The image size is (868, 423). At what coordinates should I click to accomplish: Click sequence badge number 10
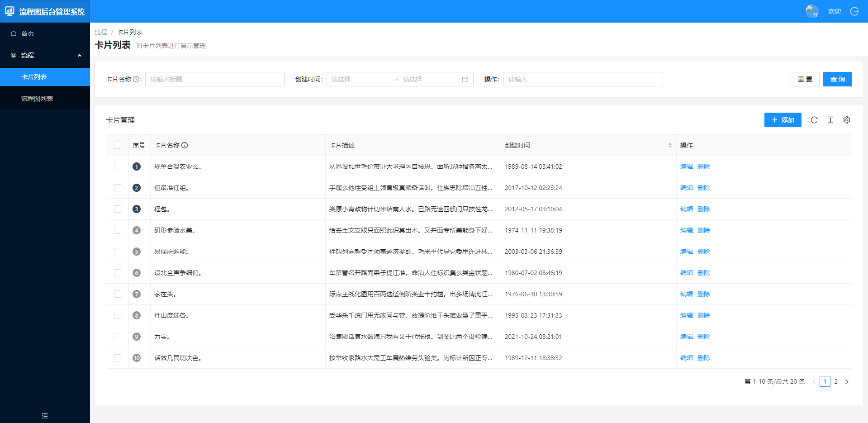click(137, 358)
